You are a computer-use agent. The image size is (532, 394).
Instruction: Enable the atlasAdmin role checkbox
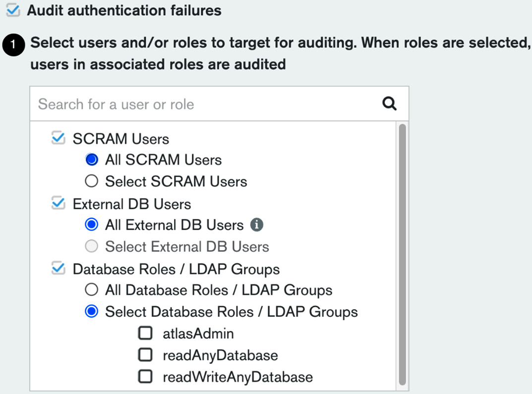(145, 333)
